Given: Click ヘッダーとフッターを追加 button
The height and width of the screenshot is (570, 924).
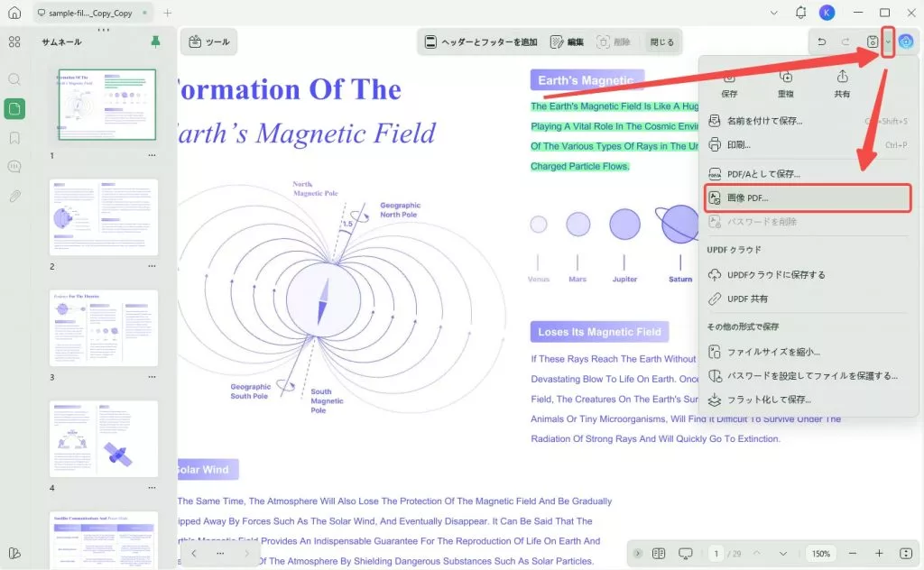Looking at the screenshot, I should click(x=482, y=41).
